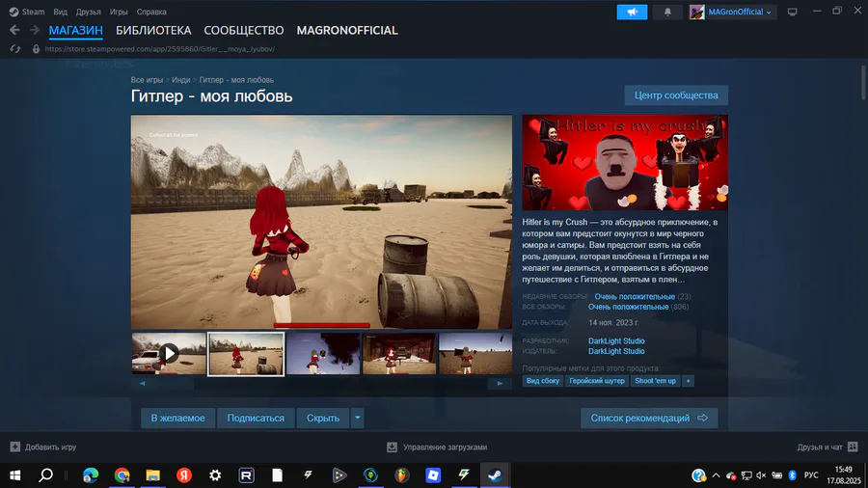Click the thumbnail strip horizontal scrollbar
The image size is (868, 488).
coord(321,383)
